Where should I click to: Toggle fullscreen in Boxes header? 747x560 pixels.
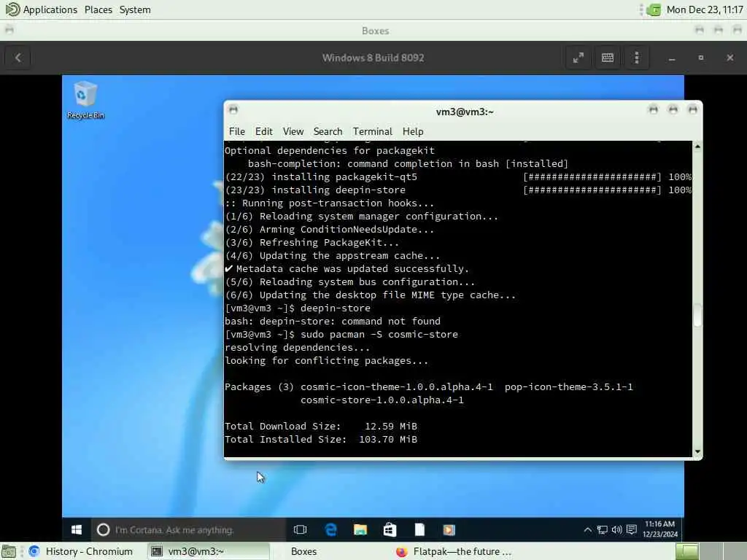578,58
